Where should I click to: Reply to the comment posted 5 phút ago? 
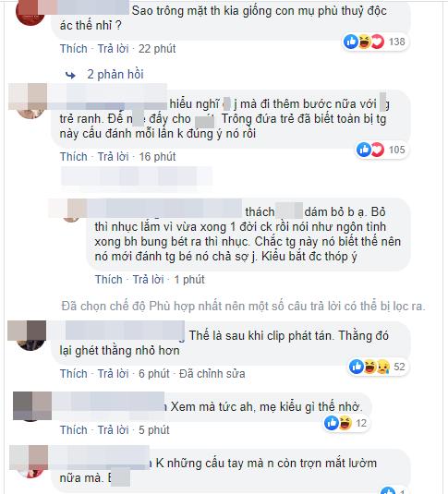point(113,430)
